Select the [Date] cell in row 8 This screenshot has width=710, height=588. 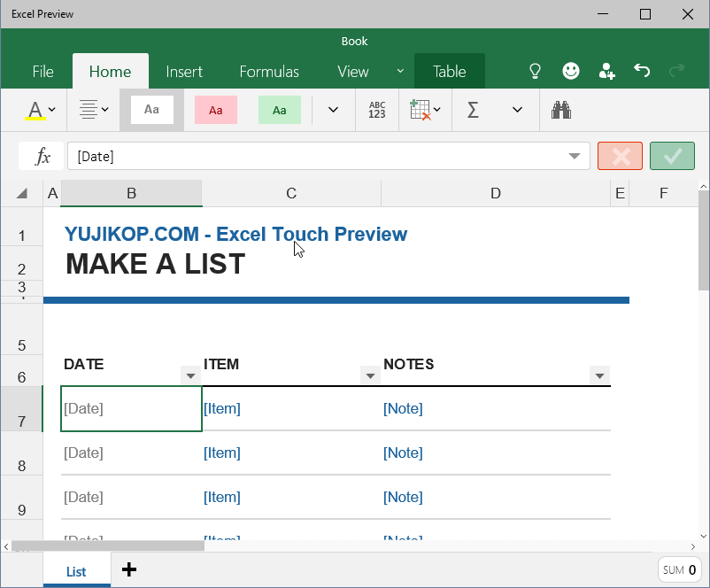click(131, 453)
